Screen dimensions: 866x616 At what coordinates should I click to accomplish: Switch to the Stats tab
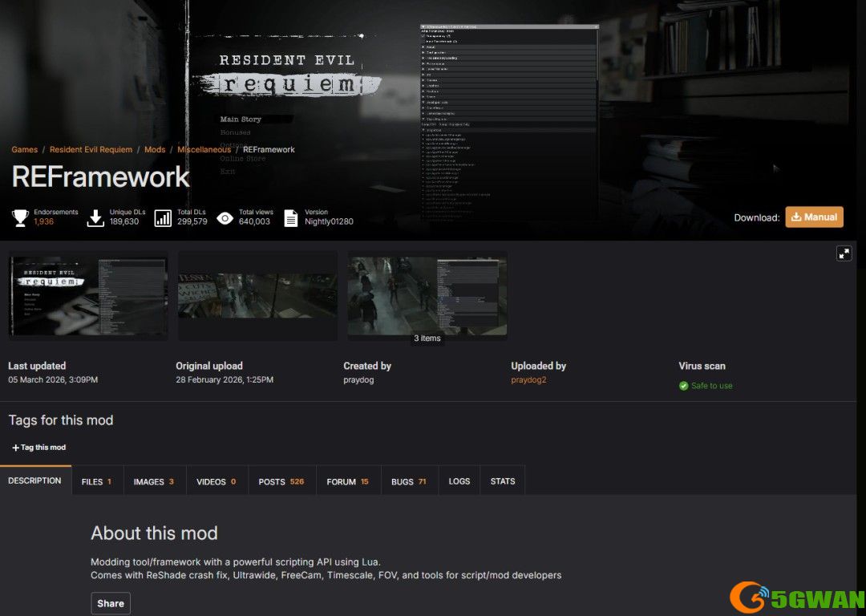tap(503, 481)
